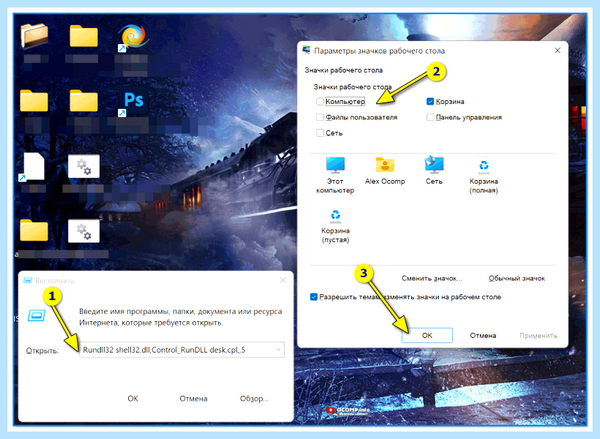Toggle Разрешить темам изменять значки checkbox

[x=314, y=297]
